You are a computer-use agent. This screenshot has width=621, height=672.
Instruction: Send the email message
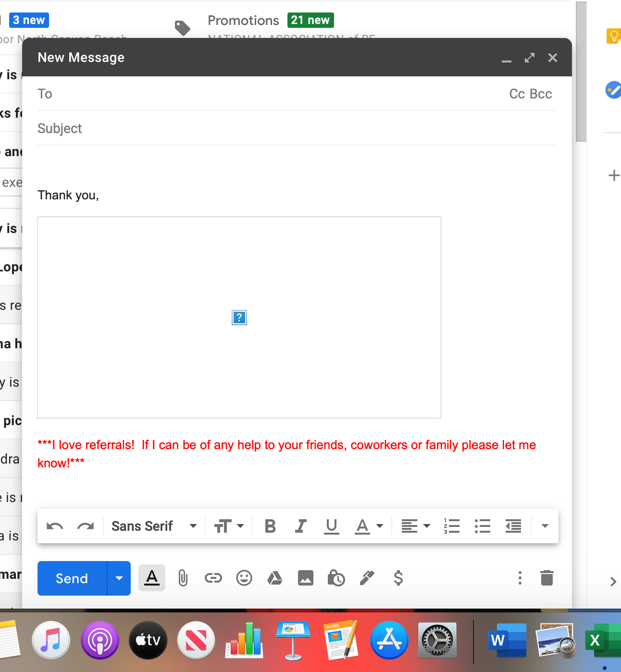[71, 578]
